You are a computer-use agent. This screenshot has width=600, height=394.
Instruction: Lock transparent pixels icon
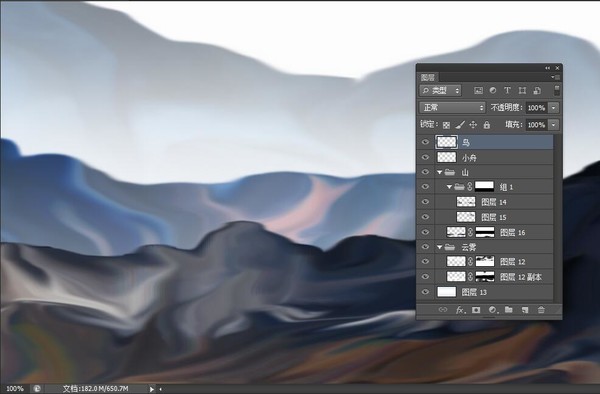point(446,125)
